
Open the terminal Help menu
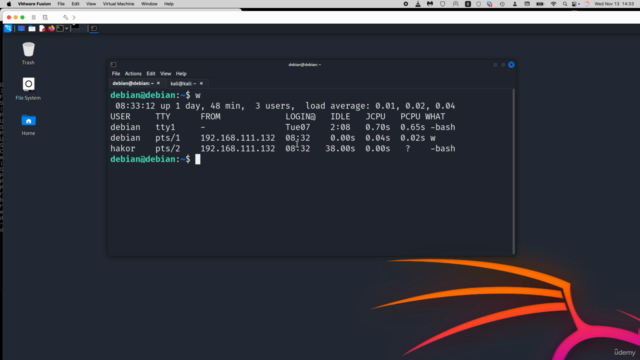tap(181, 73)
